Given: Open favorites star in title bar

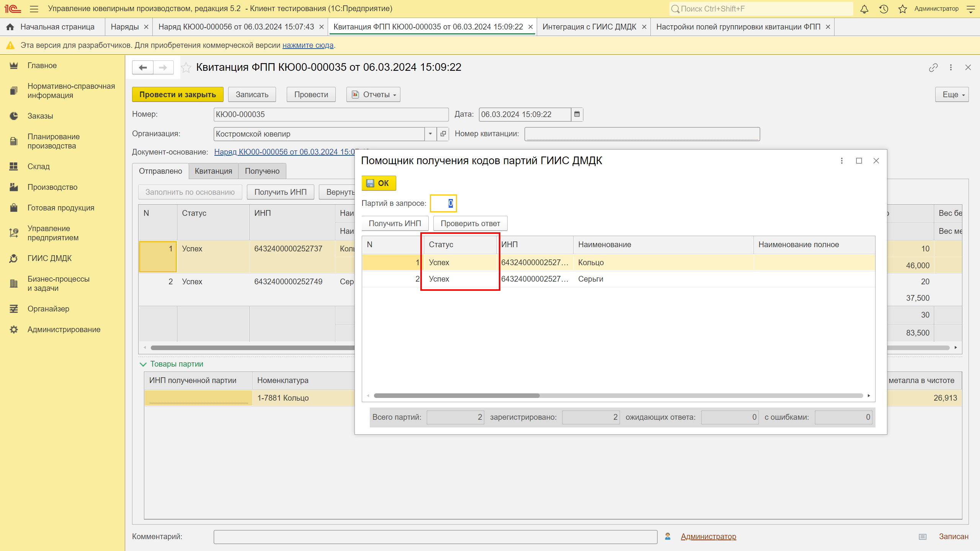Looking at the screenshot, I should (x=902, y=8).
